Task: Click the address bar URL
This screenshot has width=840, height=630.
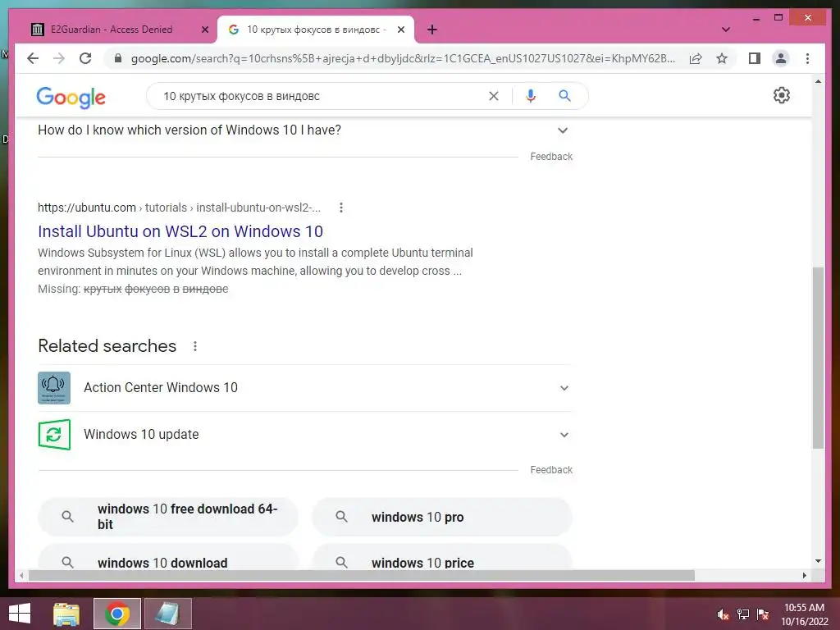Action: coord(403,58)
